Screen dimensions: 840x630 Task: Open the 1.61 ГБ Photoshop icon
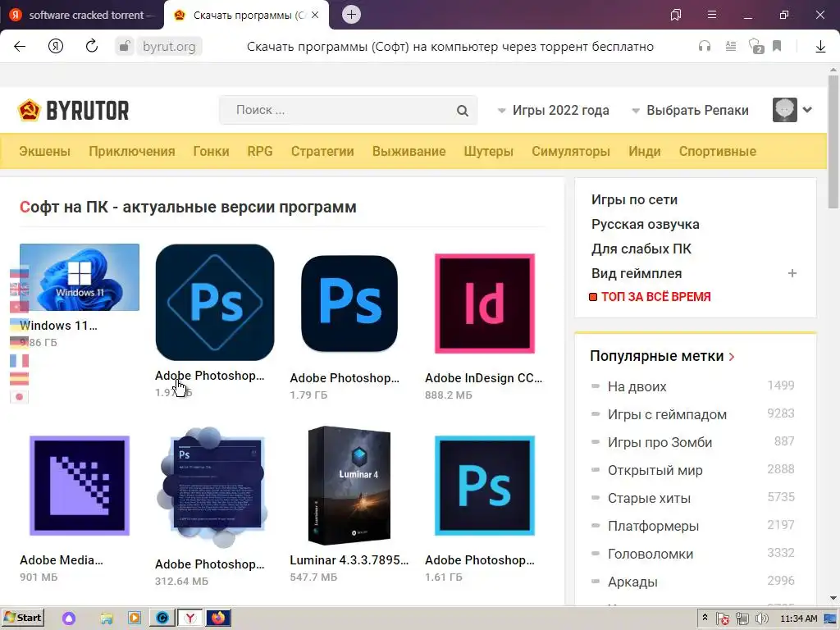484,486
